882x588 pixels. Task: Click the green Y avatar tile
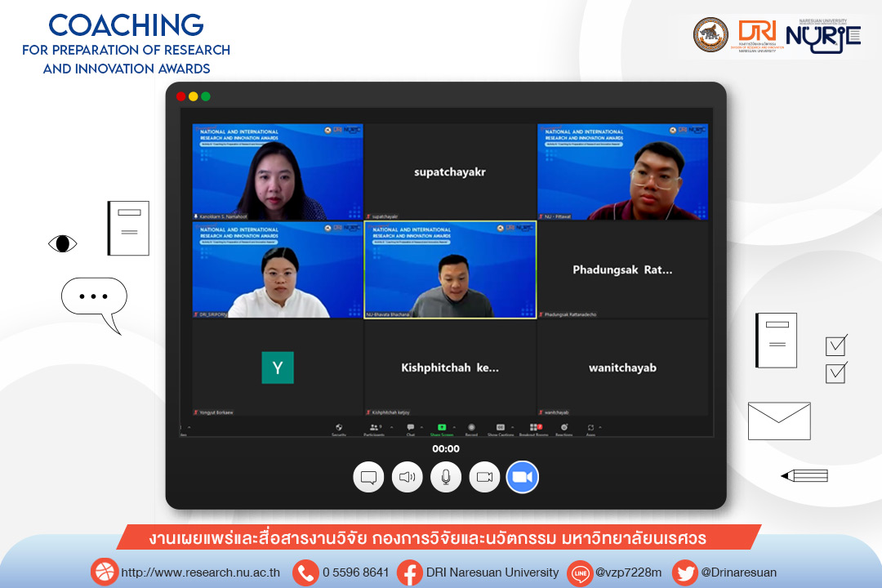[x=278, y=367]
